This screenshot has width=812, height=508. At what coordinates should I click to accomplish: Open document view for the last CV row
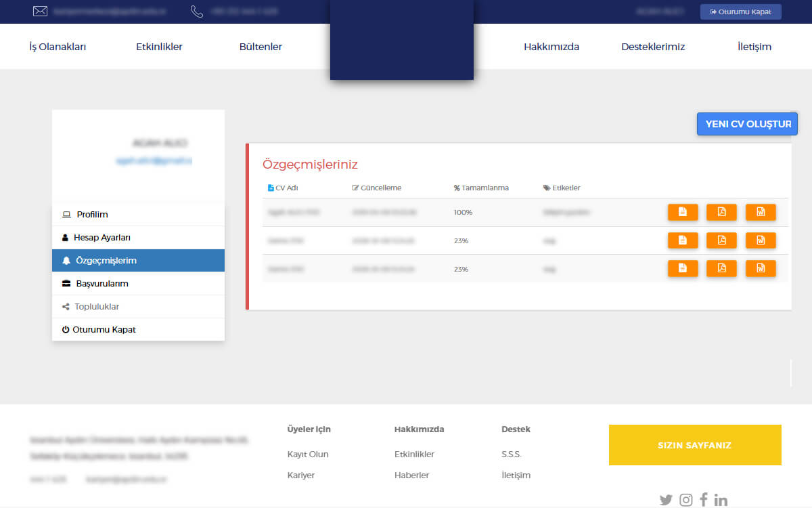(682, 268)
